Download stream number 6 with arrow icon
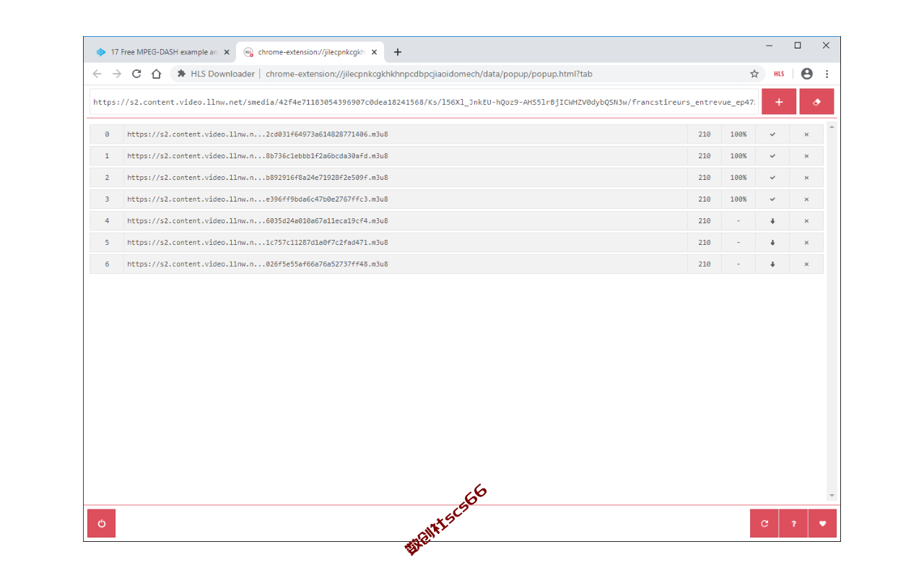The height and width of the screenshot is (578, 924). pos(772,264)
